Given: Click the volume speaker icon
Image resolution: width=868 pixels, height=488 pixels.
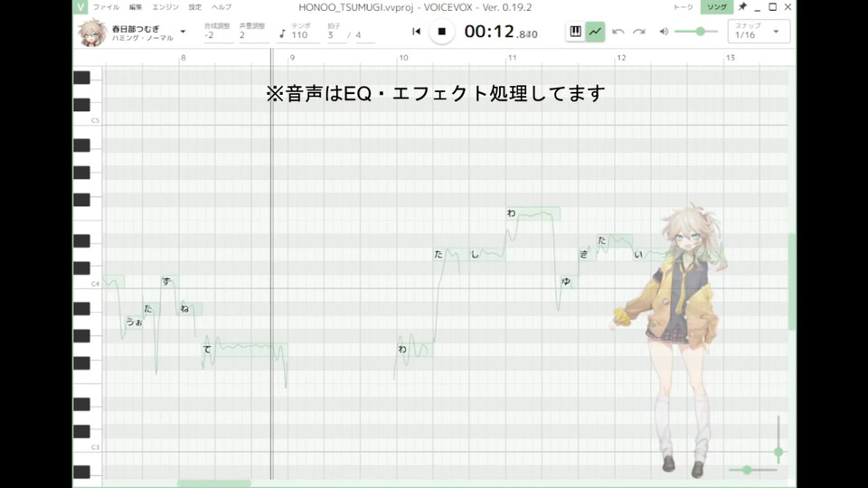Looking at the screenshot, I should pyautogui.click(x=664, y=32).
